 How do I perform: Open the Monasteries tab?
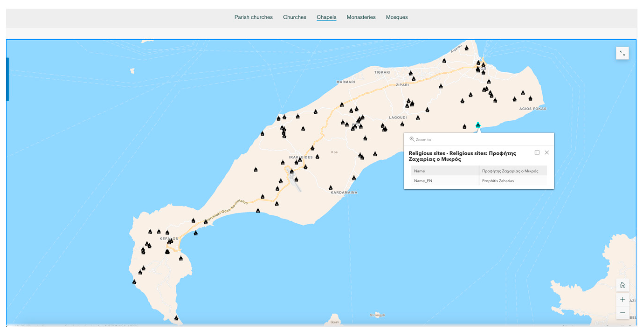click(x=361, y=17)
